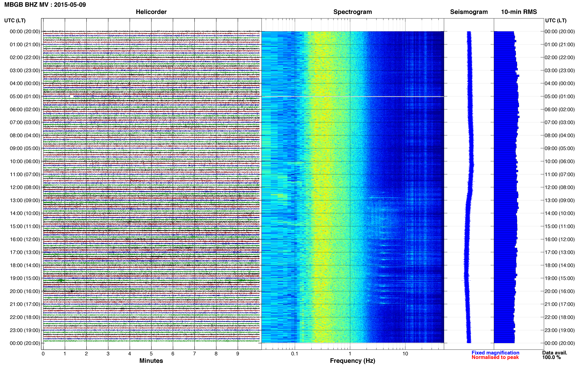Click helicorder minute tick label '0'

click(x=43, y=354)
